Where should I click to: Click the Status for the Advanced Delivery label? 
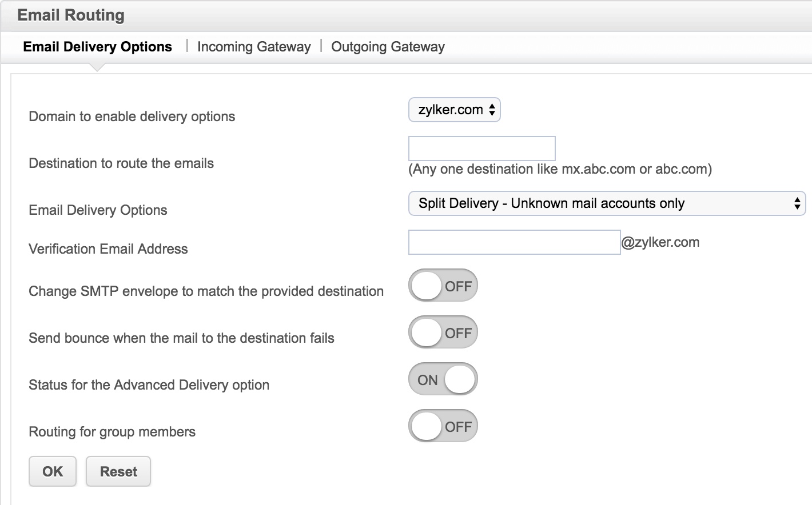(149, 385)
